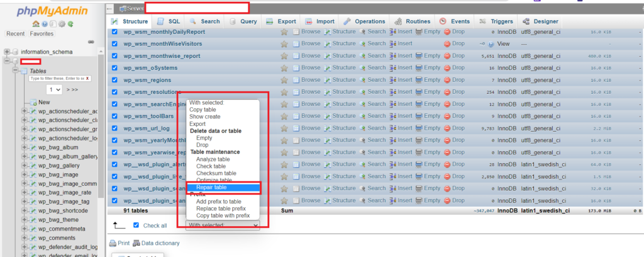Click the '91 tables' summary text
Image resolution: width=644 pixels, height=257 pixels.
point(136,210)
